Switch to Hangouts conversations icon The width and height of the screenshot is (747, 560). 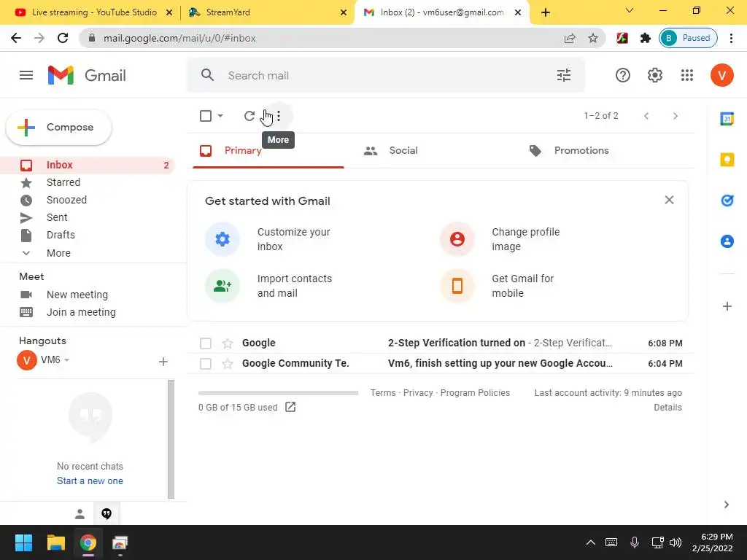[x=107, y=514]
